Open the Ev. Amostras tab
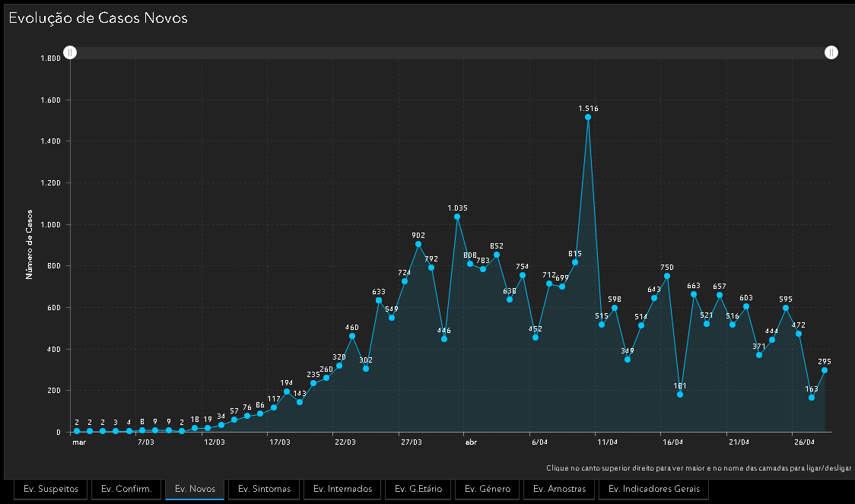This screenshot has width=855, height=504. pos(558,489)
